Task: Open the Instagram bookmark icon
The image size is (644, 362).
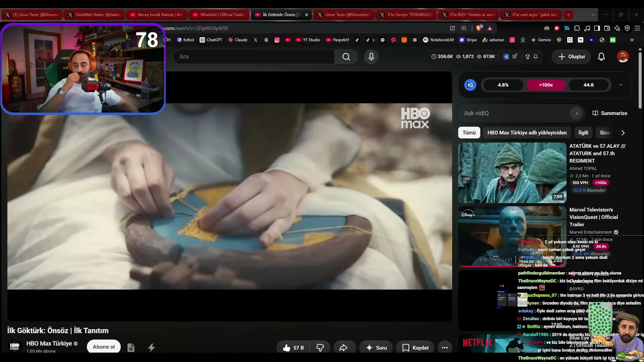Action: pyautogui.click(x=277, y=40)
